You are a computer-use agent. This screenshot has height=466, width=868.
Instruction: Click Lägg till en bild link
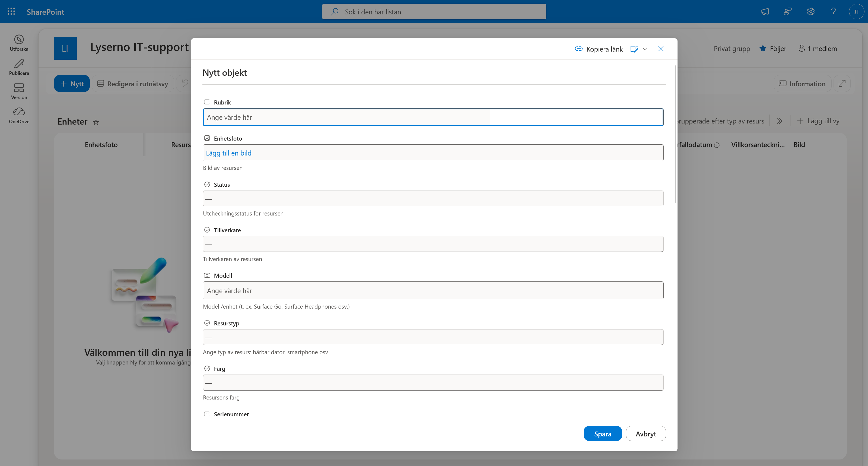(228, 153)
